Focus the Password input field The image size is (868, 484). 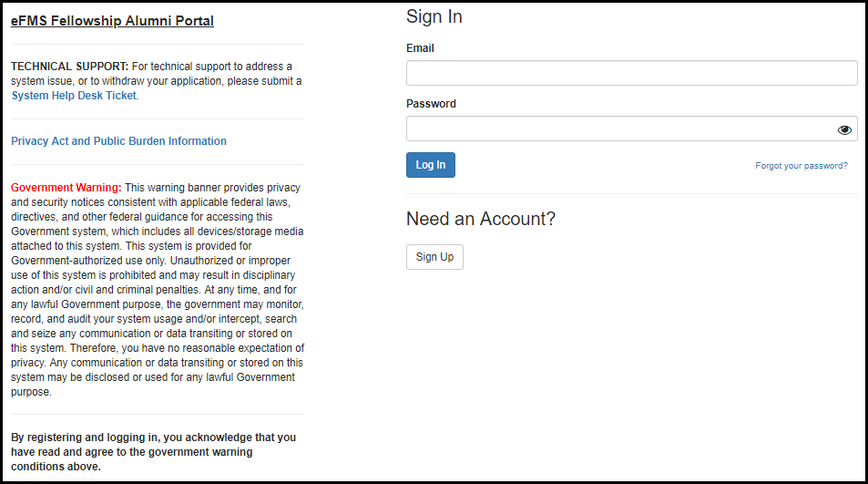[619, 129]
